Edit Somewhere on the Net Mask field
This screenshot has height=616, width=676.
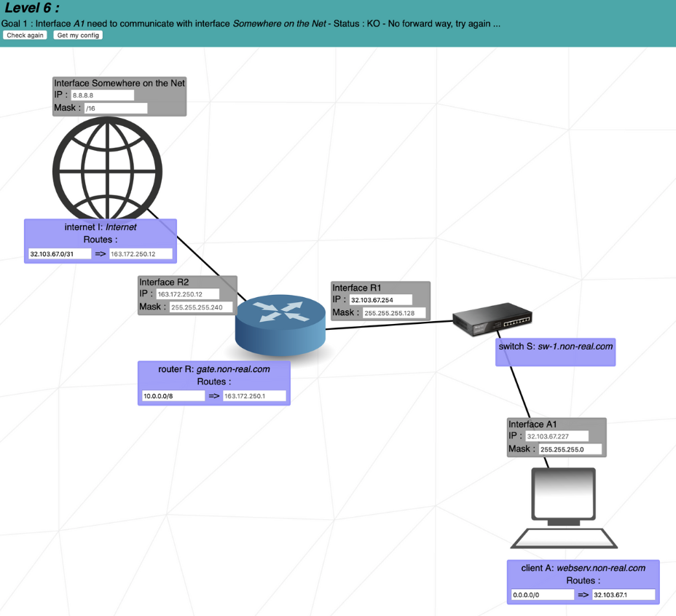116,108
